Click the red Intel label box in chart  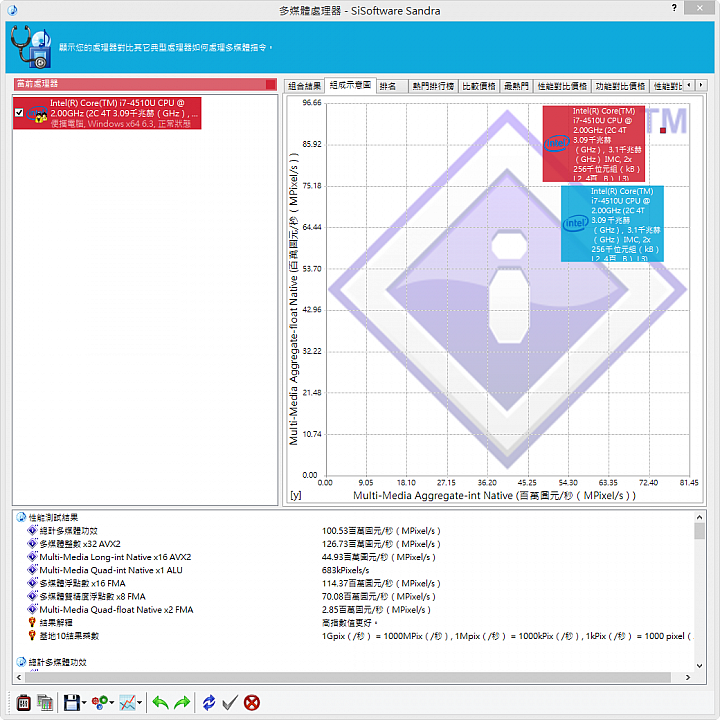594,144
